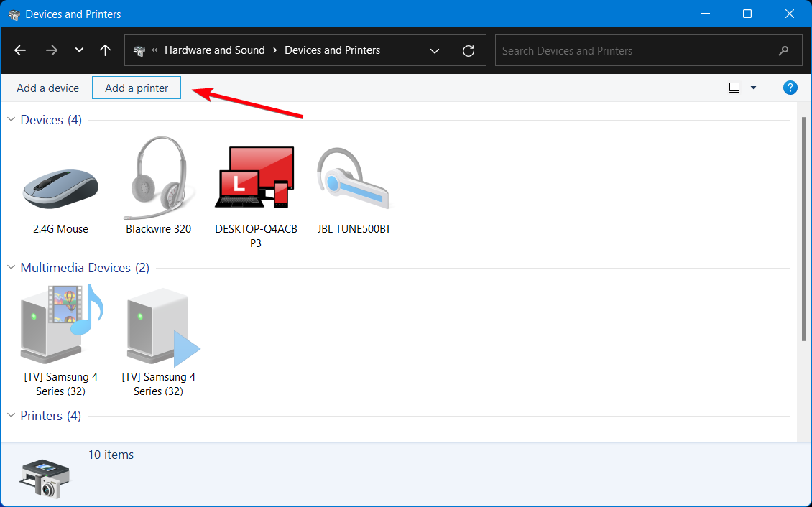
Task: Select the Blackwire 320 headset icon
Action: coord(159,178)
